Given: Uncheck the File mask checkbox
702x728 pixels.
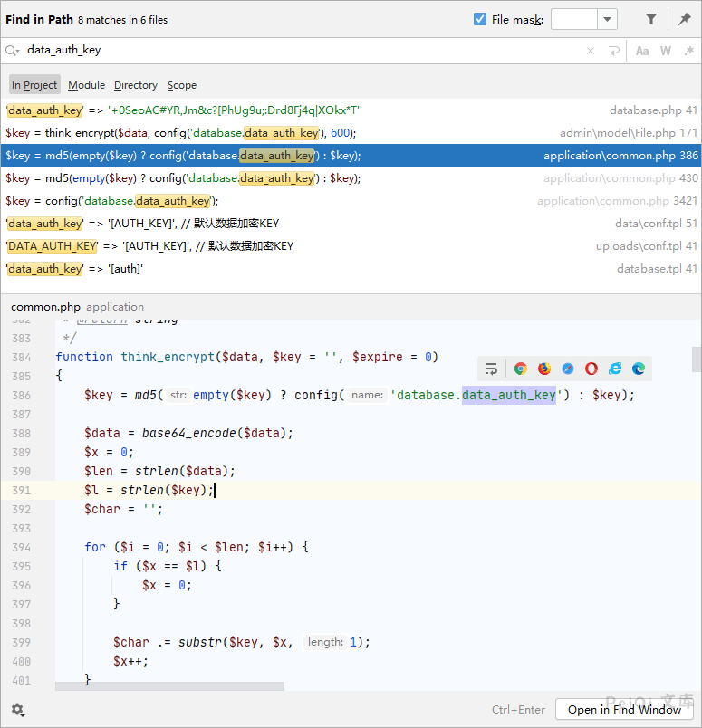Looking at the screenshot, I should (x=480, y=19).
